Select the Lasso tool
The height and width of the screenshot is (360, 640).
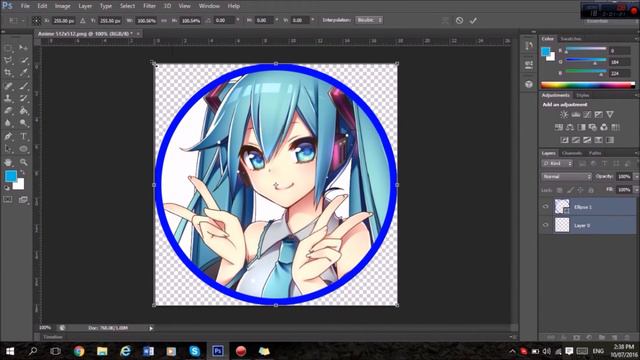coord(8,60)
